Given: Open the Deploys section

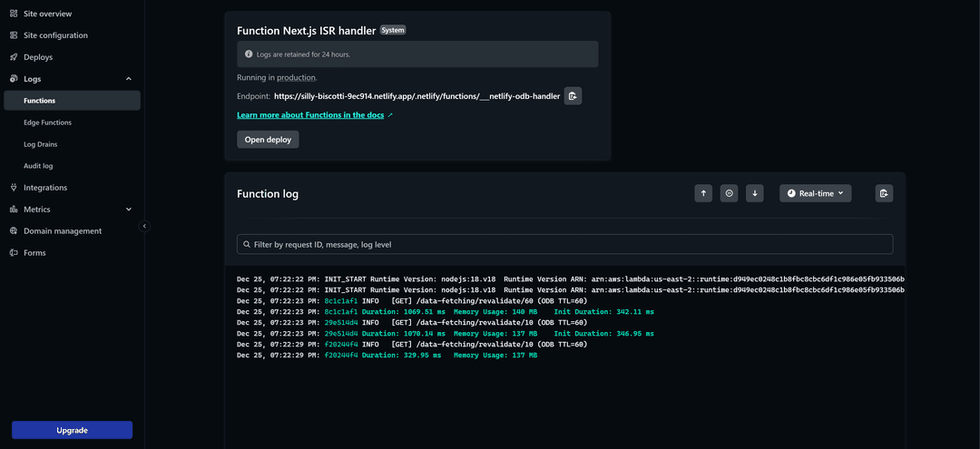Looking at the screenshot, I should tap(38, 57).
